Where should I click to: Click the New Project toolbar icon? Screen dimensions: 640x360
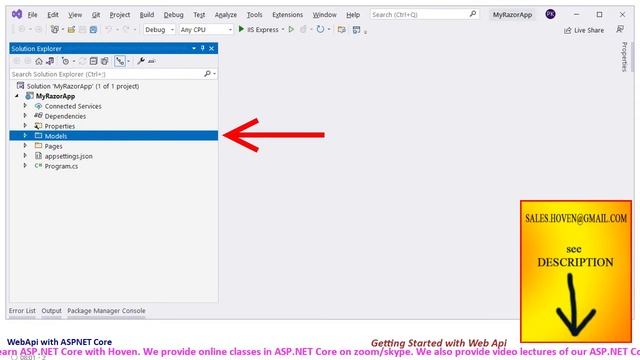click(x=54, y=29)
